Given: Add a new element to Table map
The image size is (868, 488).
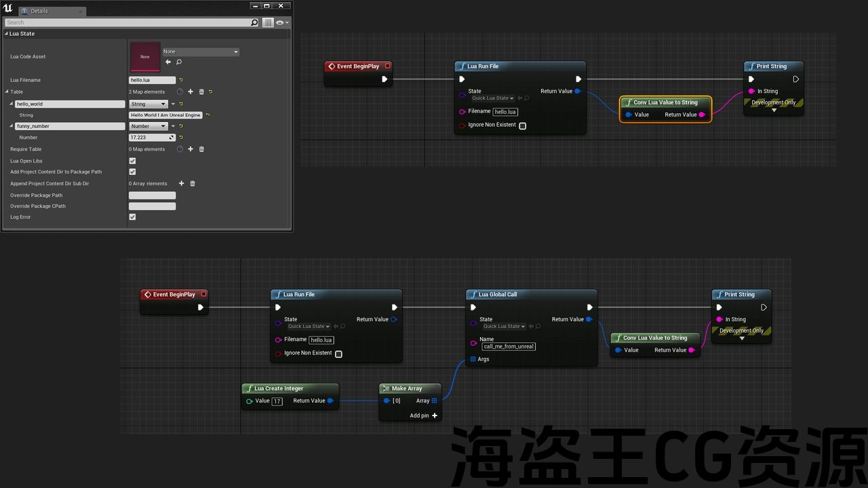Looking at the screenshot, I should 191,91.
